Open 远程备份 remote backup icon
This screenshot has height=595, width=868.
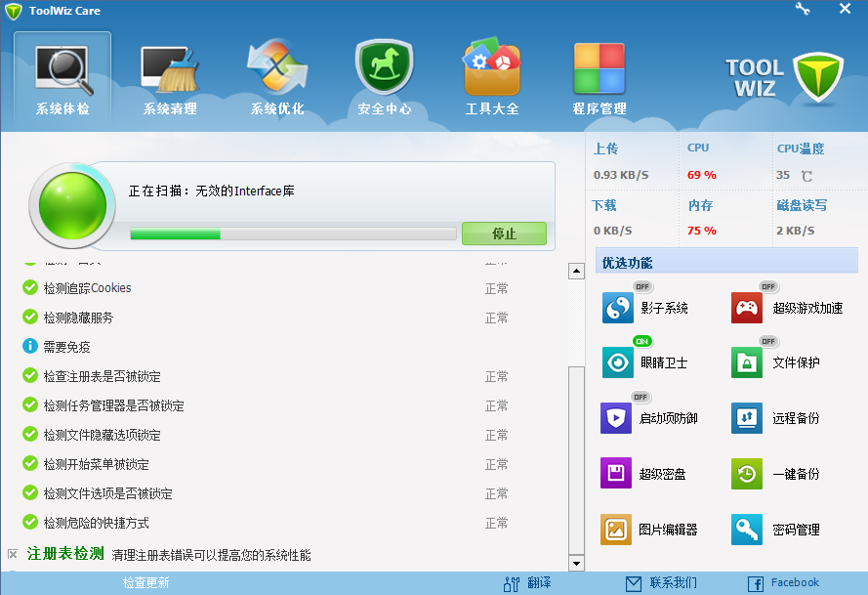[x=747, y=418]
